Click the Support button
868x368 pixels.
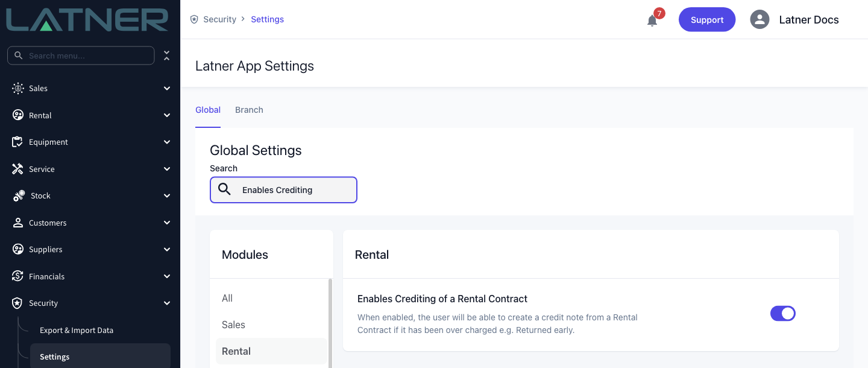707,19
